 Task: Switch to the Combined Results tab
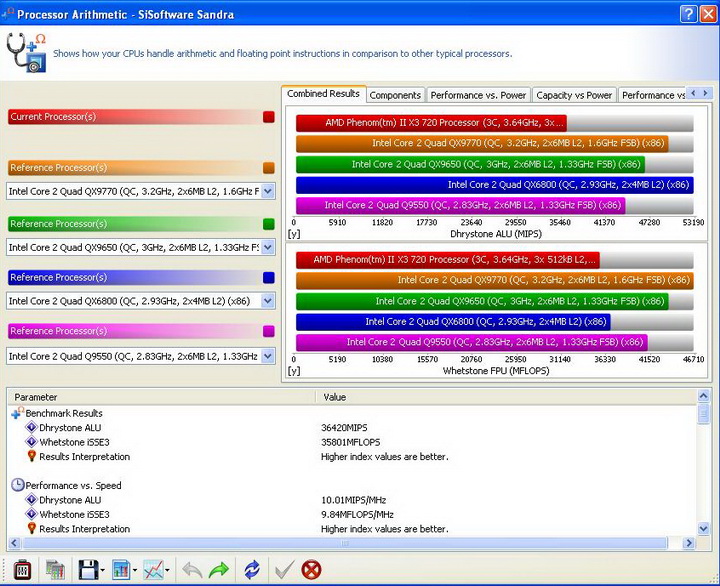tap(323, 94)
